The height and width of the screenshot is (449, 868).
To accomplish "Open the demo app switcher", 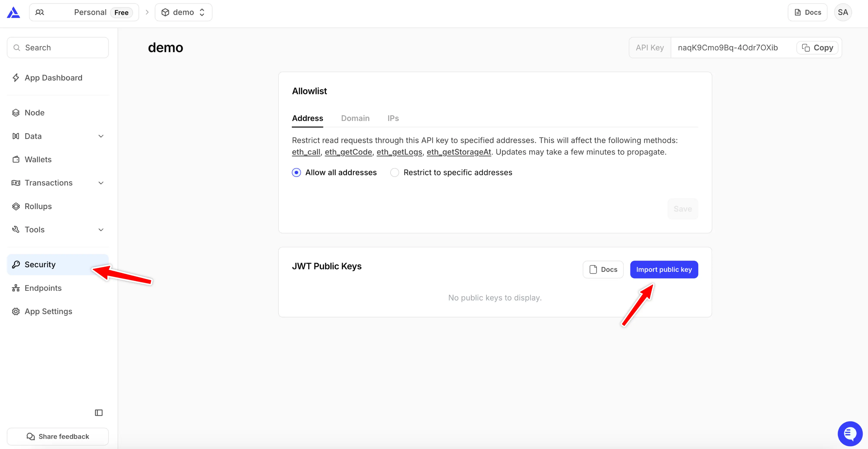I will tap(183, 12).
